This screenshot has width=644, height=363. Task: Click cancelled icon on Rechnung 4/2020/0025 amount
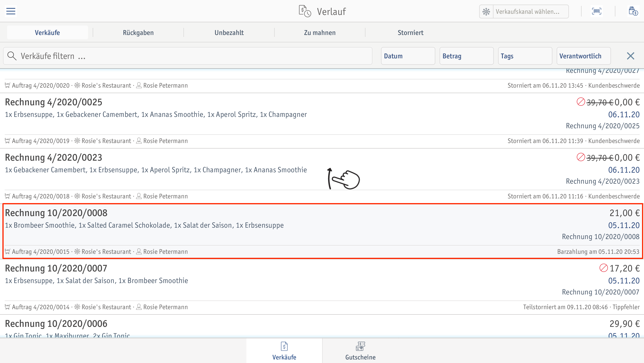[581, 102]
